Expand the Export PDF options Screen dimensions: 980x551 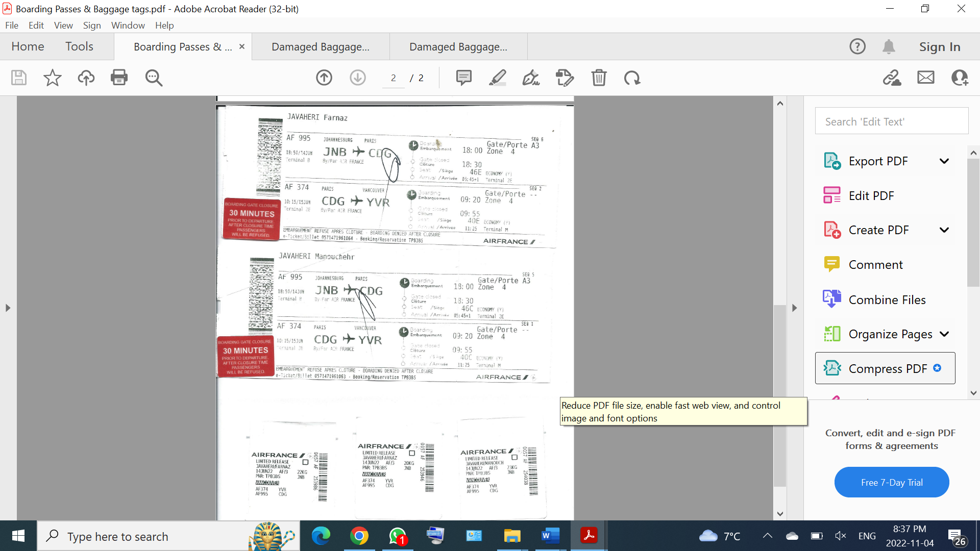pyautogui.click(x=944, y=161)
